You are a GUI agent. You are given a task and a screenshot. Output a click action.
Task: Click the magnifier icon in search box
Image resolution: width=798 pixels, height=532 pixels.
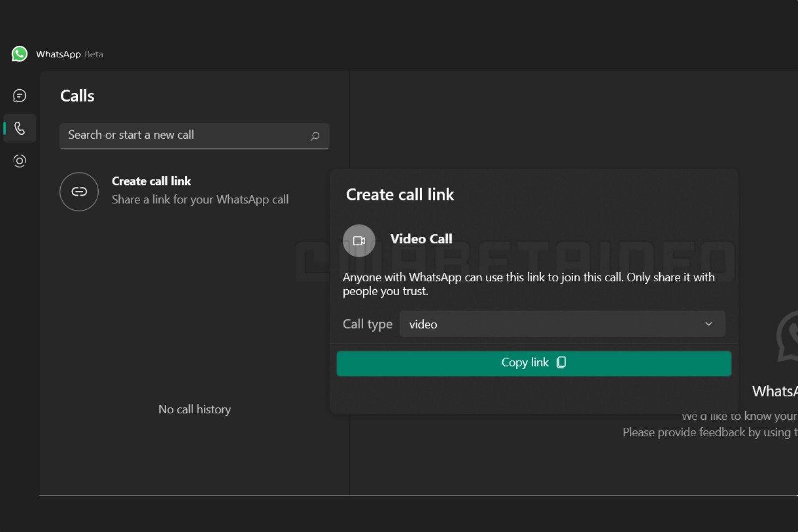tap(315, 136)
